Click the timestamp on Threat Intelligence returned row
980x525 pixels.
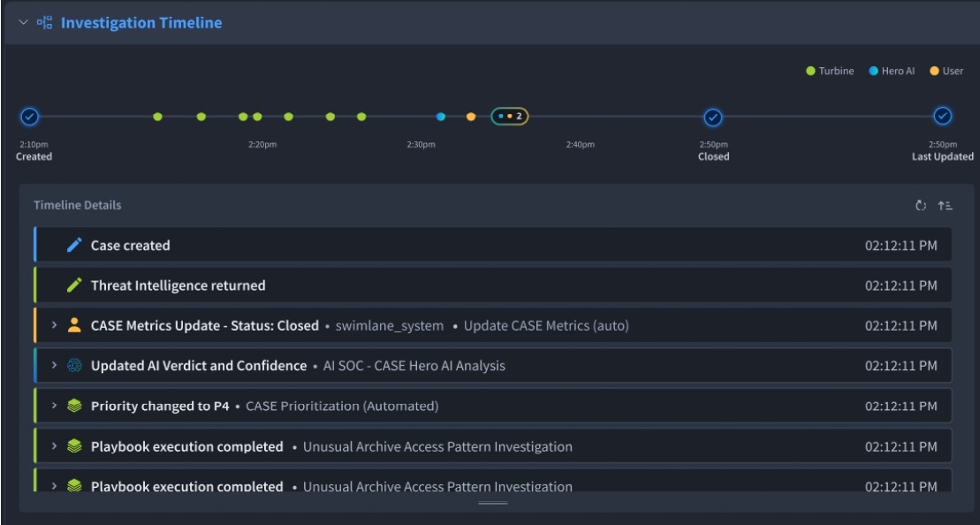900,285
